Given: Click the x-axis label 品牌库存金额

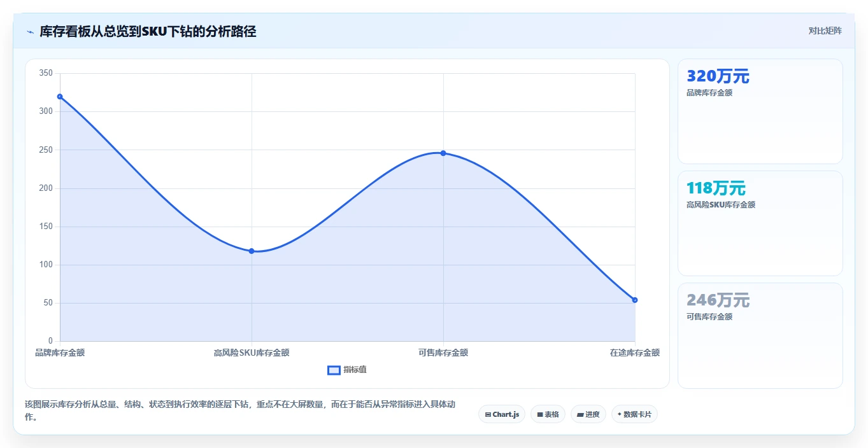Looking at the screenshot, I should 60,353.
